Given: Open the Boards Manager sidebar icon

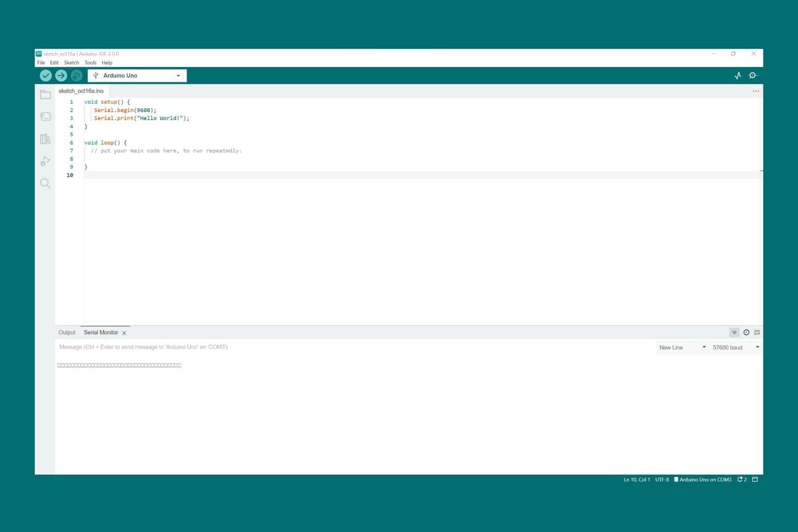Looking at the screenshot, I should 45,117.
